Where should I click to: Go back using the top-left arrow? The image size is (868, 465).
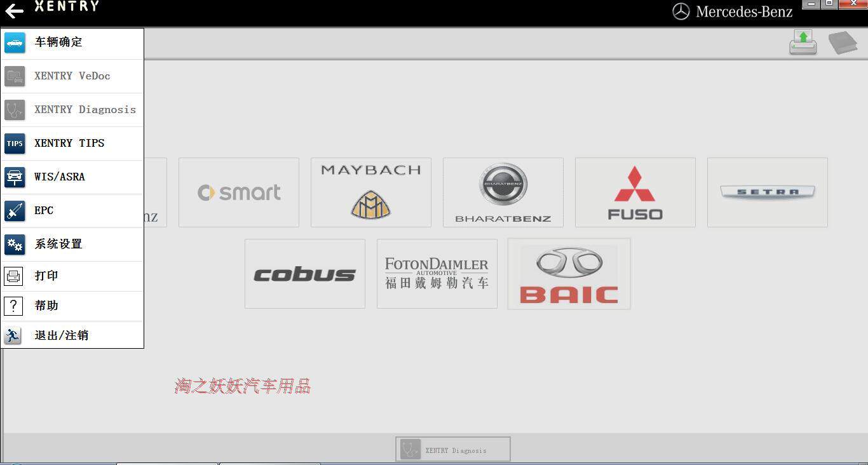tap(14, 11)
